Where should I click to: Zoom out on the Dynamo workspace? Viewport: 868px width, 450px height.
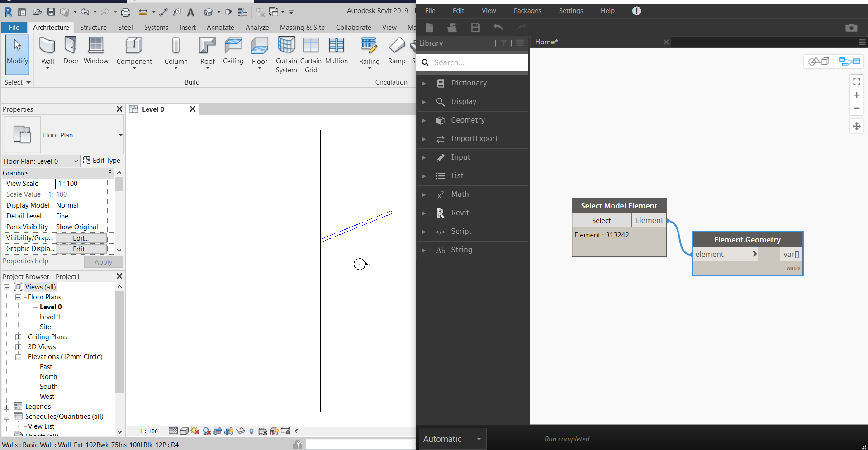(x=857, y=108)
